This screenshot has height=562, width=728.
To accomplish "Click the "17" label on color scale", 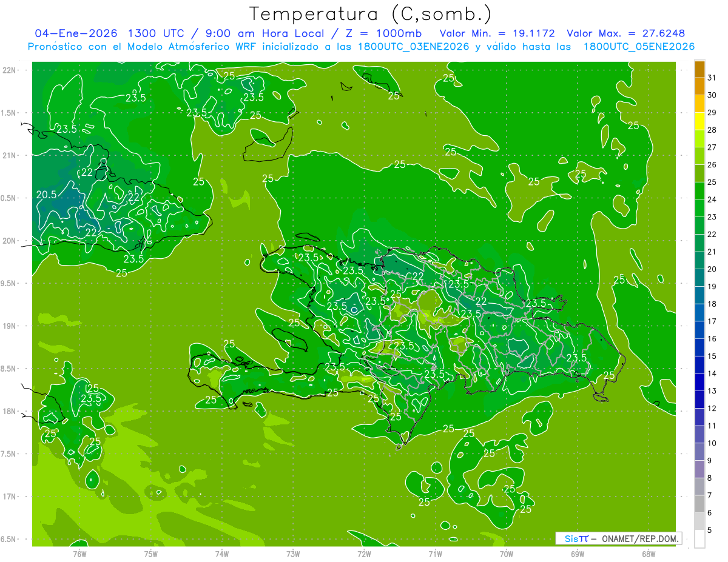I will (712, 321).
